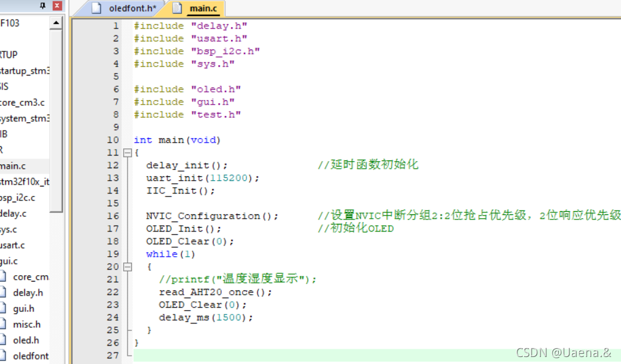The height and width of the screenshot is (364, 621).
Task: Click the delay_ms(1500); statement
Action: pyautogui.click(x=206, y=317)
